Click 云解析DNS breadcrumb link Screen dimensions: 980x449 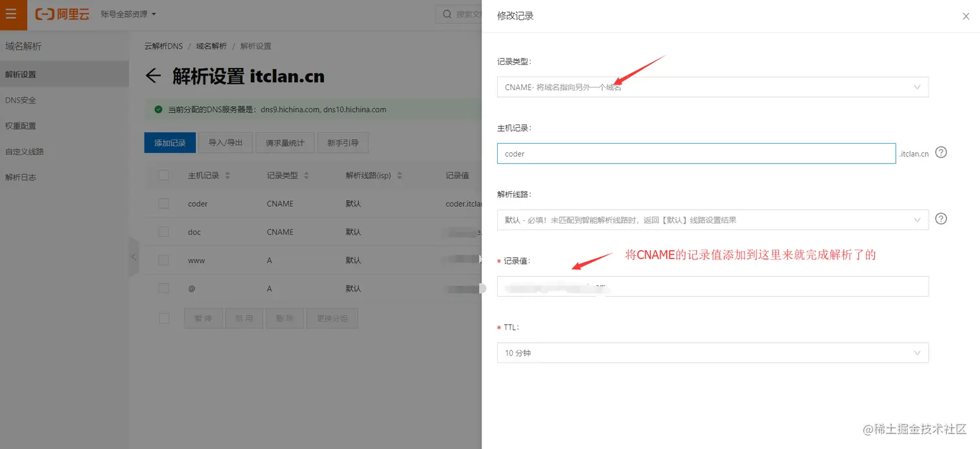tap(163, 46)
